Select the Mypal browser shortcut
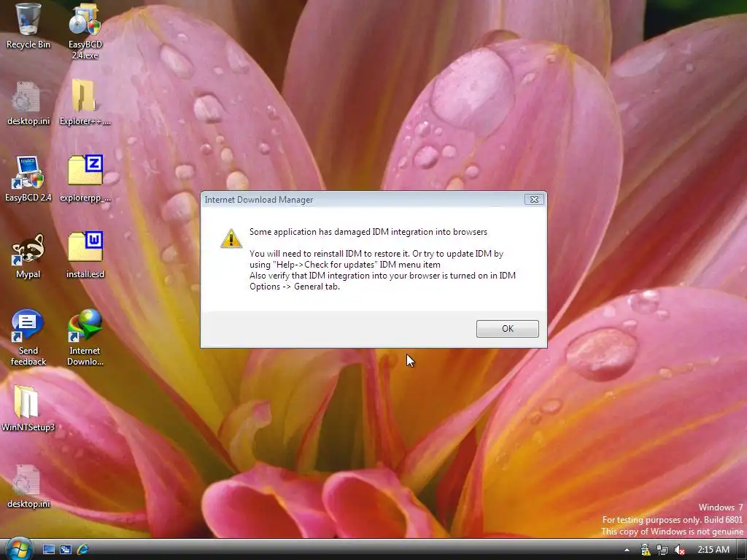747x560 pixels. (28, 256)
